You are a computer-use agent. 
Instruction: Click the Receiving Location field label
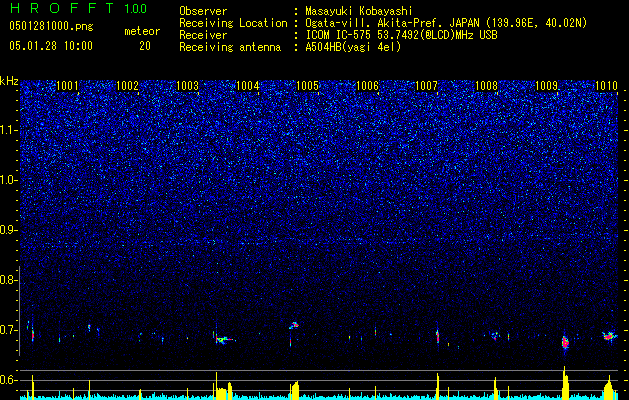pyautogui.click(x=233, y=23)
